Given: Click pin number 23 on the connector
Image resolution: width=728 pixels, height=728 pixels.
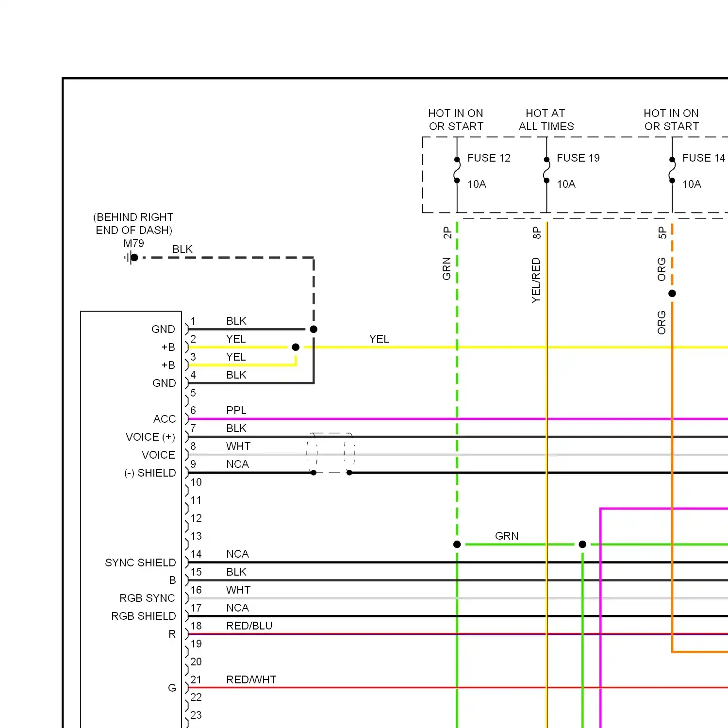Looking at the screenshot, I should click(x=196, y=715).
